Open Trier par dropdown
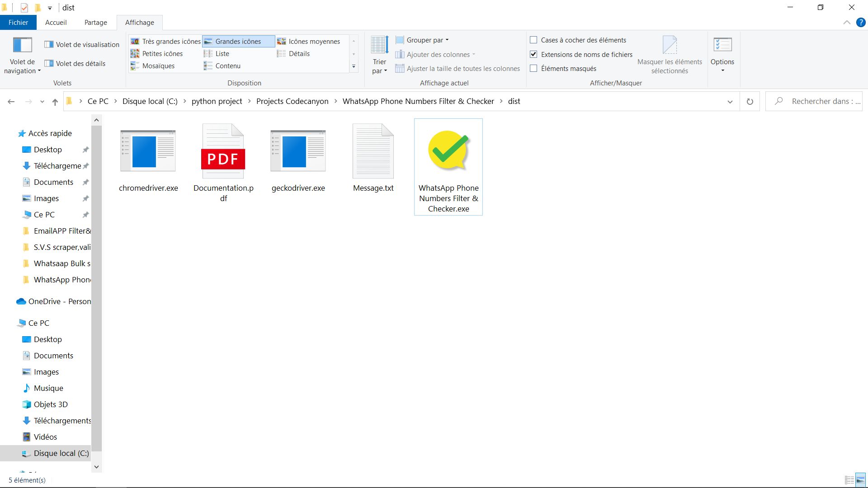868x488 pixels. click(x=379, y=55)
